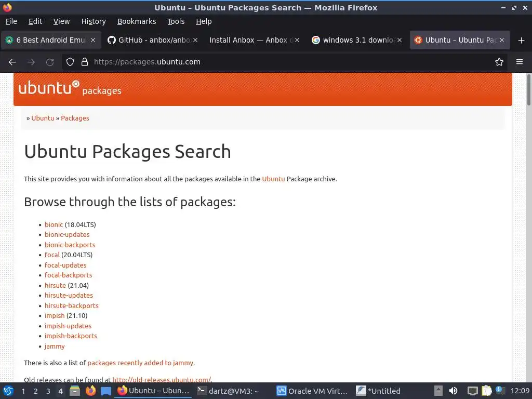Click the removable media tray icon
This screenshot has width=532, height=399.
pyautogui.click(x=438, y=391)
